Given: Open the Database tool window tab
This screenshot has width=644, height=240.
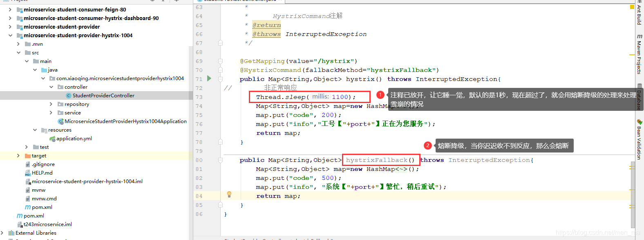Looking at the screenshot, I should [x=639, y=97].
